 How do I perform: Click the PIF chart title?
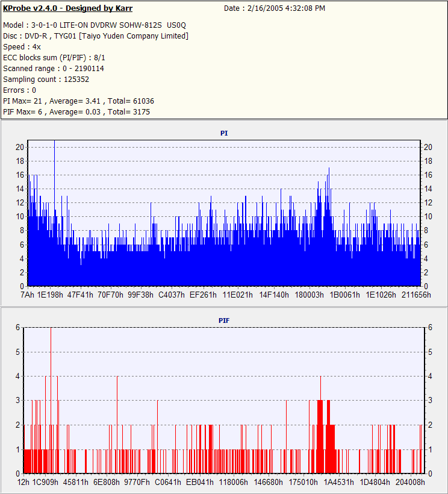pyautogui.click(x=224, y=320)
